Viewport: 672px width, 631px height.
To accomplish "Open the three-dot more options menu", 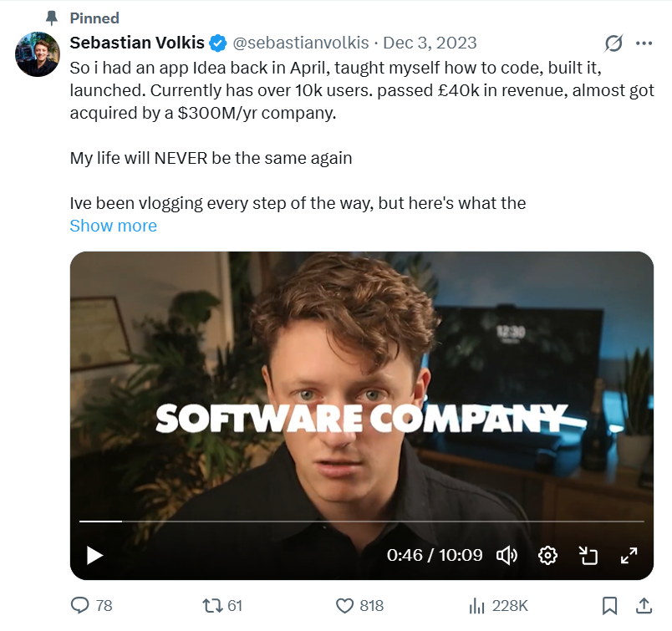I will (644, 43).
